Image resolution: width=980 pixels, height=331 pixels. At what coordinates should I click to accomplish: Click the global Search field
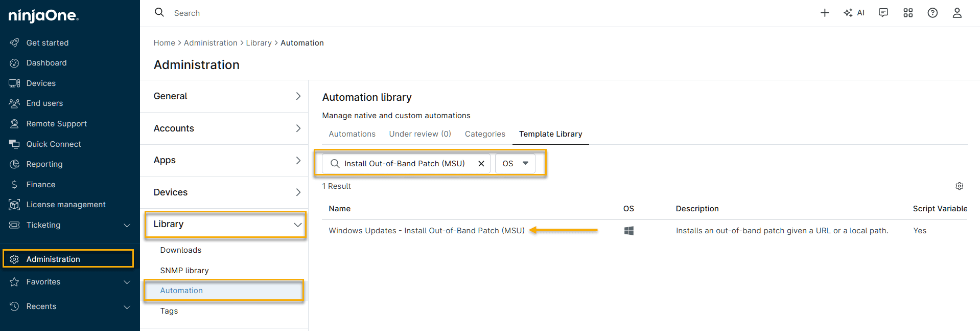click(187, 13)
